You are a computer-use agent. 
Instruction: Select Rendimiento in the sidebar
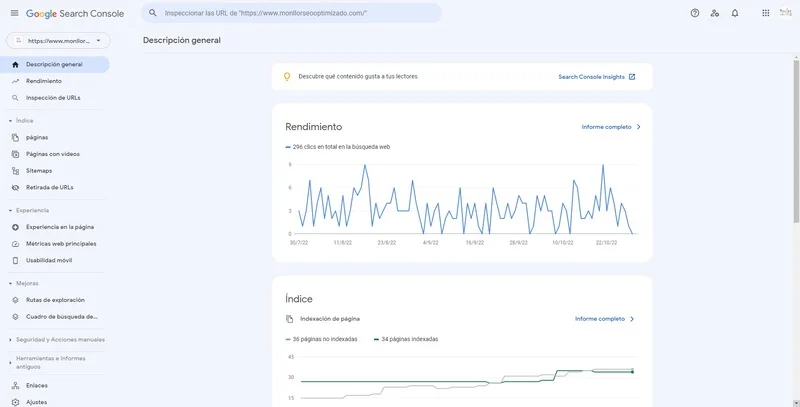pyautogui.click(x=44, y=81)
